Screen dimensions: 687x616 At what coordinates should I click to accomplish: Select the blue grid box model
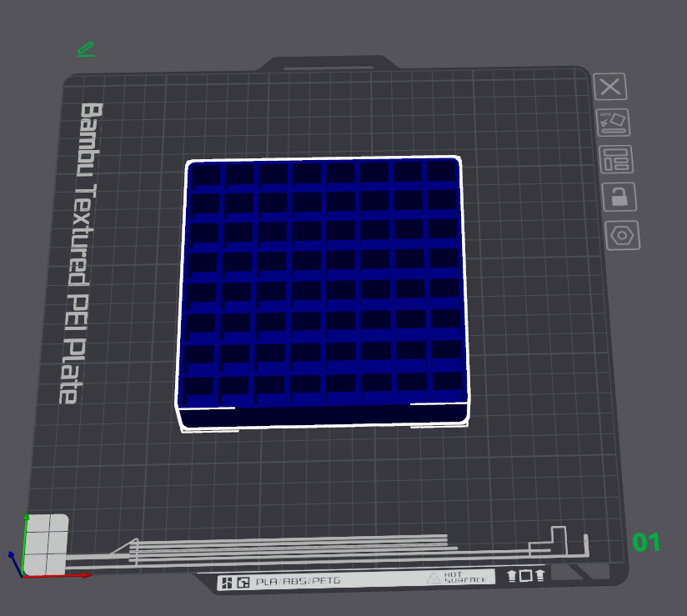(x=323, y=293)
